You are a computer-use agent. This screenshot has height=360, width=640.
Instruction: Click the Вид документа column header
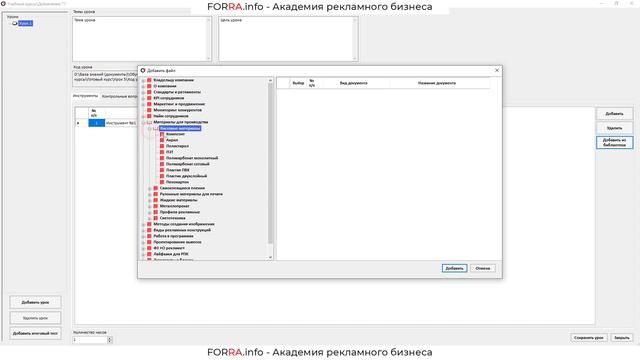(353, 83)
